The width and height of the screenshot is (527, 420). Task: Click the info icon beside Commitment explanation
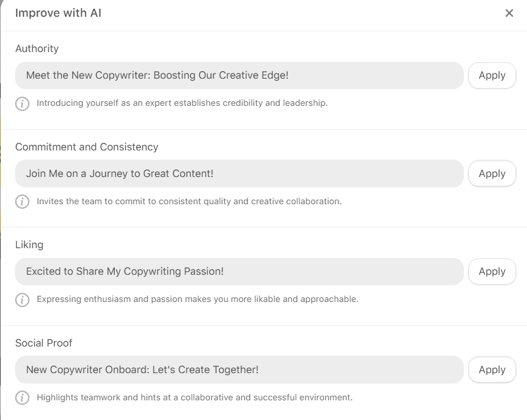22,201
